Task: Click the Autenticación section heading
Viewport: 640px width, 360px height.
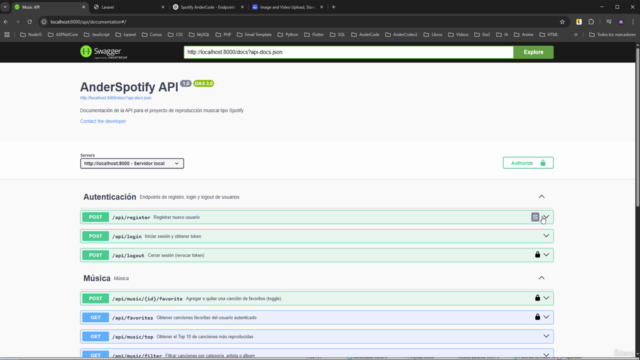Action: pos(110,197)
